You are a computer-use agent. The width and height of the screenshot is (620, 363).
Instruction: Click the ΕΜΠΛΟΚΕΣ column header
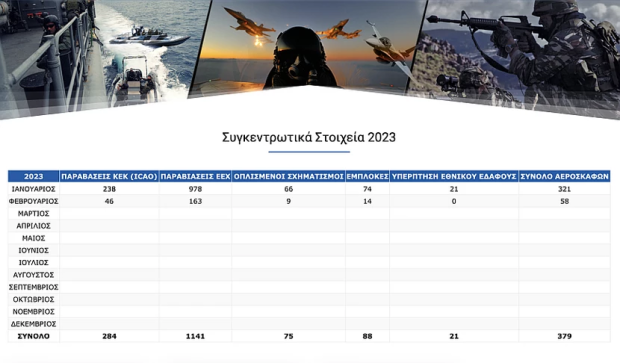click(367, 176)
